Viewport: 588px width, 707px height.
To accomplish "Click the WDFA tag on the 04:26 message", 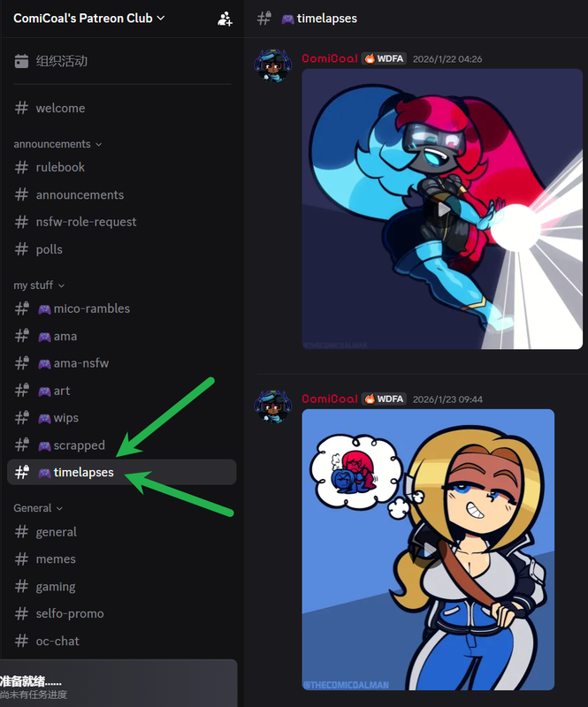I will 384,58.
